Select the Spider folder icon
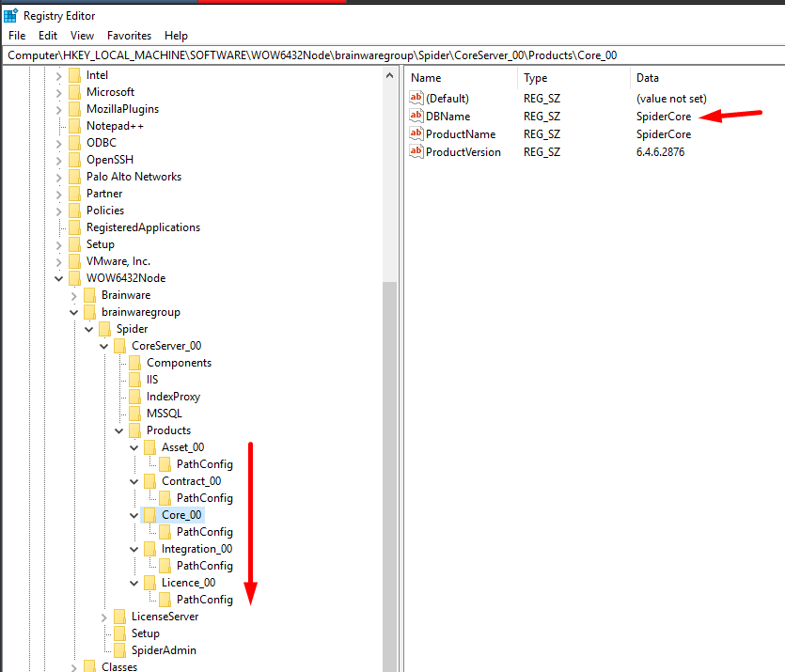 [104, 329]
